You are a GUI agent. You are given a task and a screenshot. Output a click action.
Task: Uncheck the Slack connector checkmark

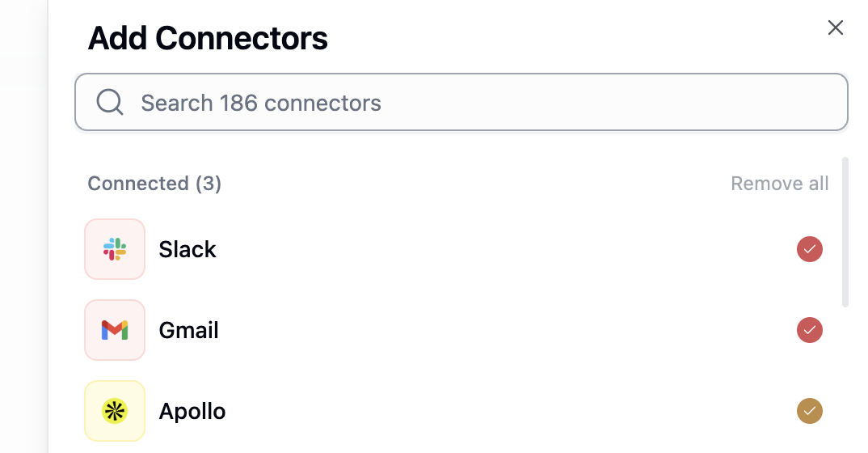pyautogui.click(x=809, y=249)
